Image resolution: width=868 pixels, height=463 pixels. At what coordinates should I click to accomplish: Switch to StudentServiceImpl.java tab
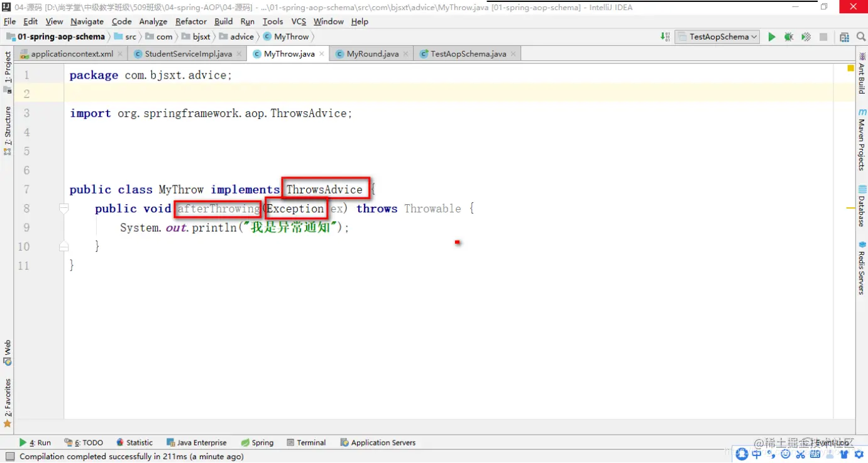(188, 54)
